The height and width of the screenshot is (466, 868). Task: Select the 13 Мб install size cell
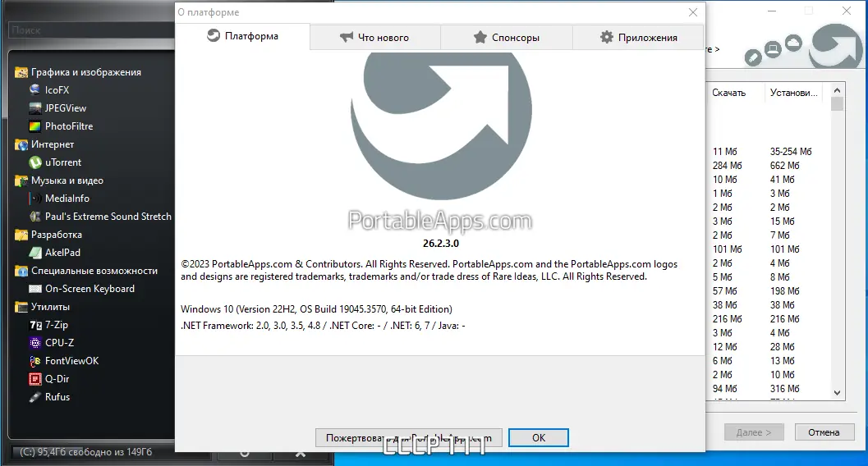pyautogui.click(x=783, y=360)
